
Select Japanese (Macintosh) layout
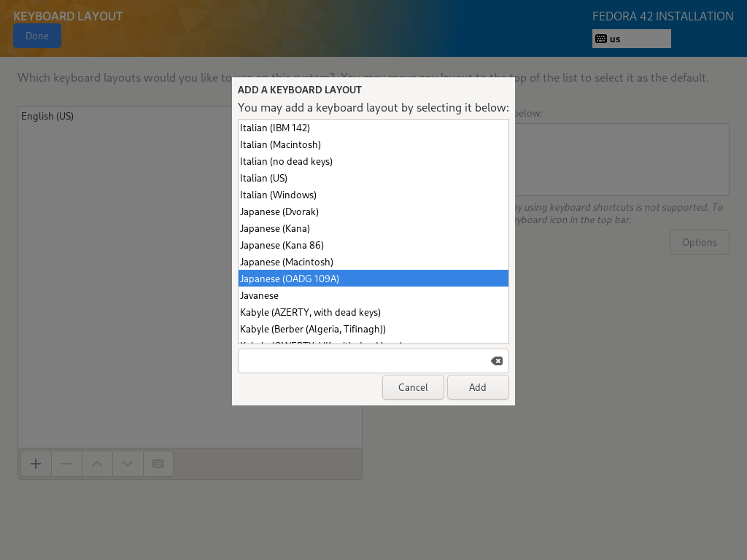[x=373, y=262]
